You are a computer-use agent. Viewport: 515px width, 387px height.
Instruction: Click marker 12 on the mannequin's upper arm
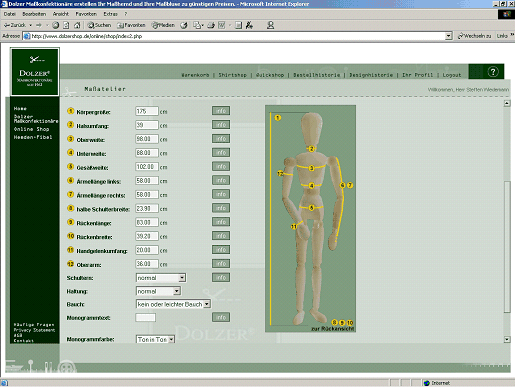click(x=280, y=173)
